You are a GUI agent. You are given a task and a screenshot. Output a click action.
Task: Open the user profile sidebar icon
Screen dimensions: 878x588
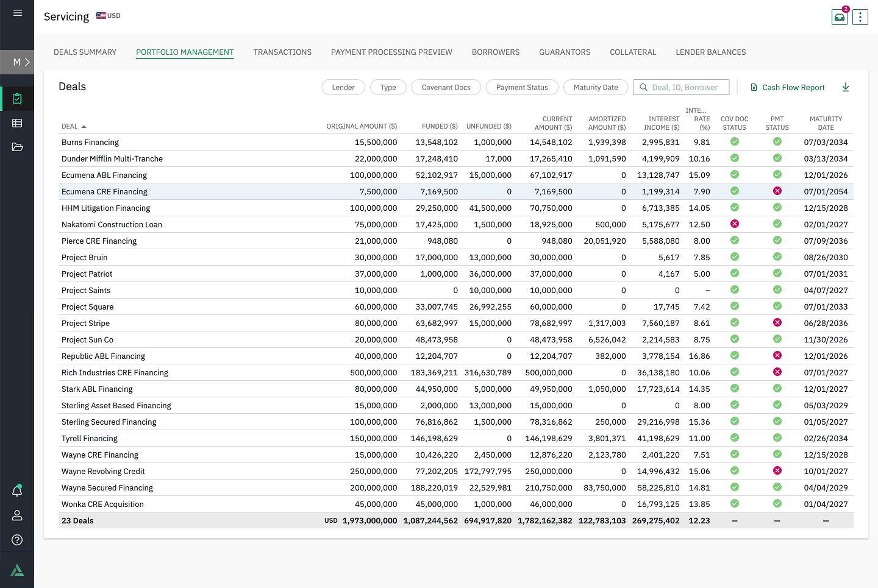coord(17,515)
